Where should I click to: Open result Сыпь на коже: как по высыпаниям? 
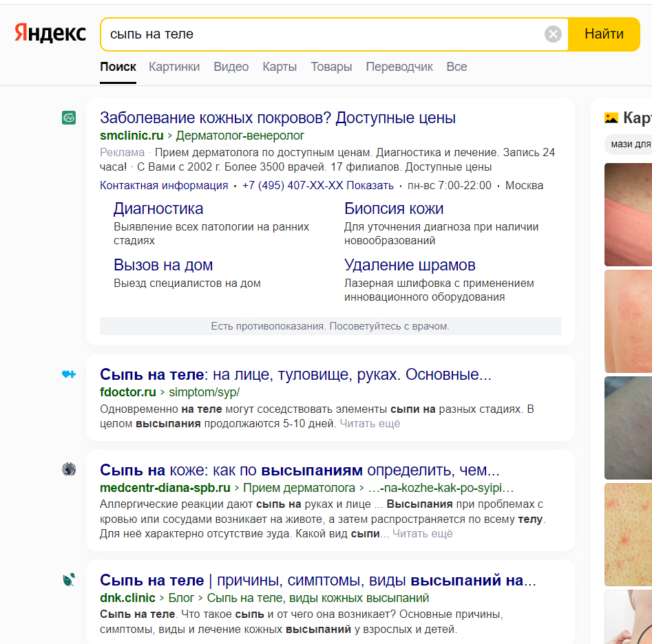pyautogui.click(x=299, y=471)
